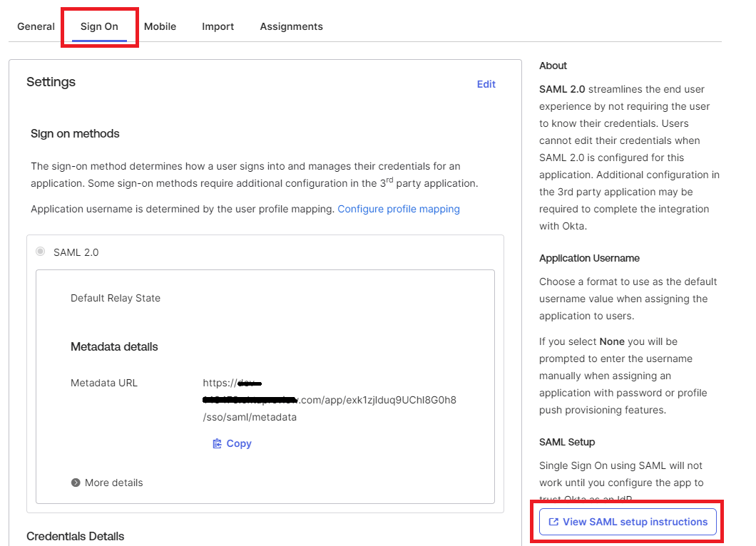Click the Credentials Details heading
Image resolution: width=756 pixels, height=546 pixels.
coord(75,536)
